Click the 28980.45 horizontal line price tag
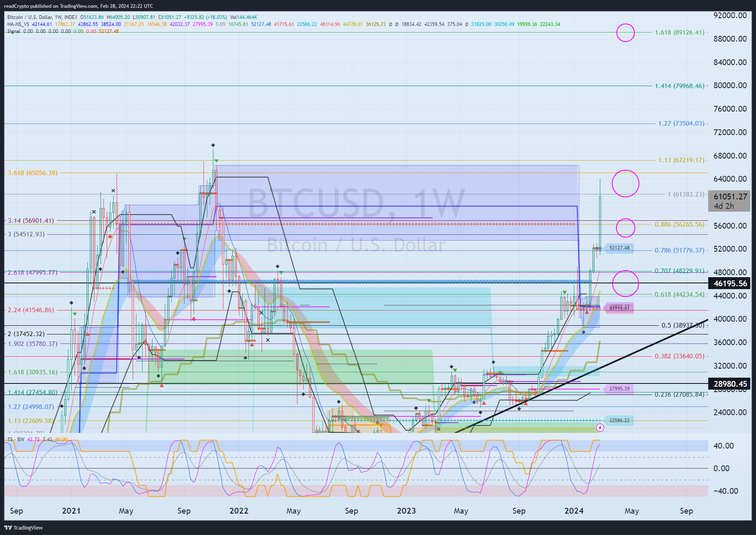The height and width of the screenshot is (535, 756). [729, 384]
